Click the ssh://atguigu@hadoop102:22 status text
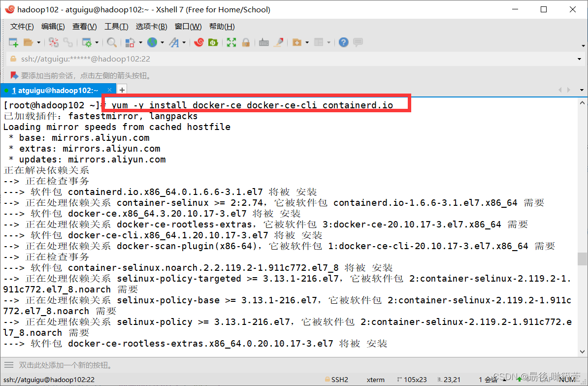The image size is (588, 386). [49, 380]
